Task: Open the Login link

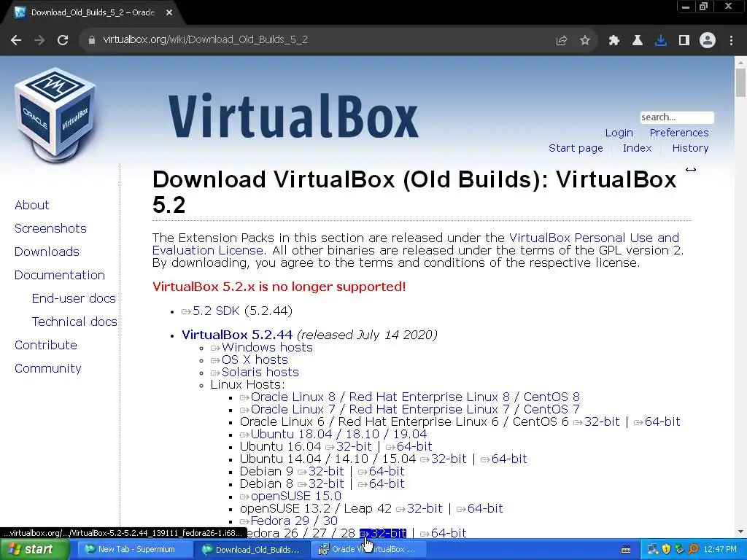Action: coord(619,133)
